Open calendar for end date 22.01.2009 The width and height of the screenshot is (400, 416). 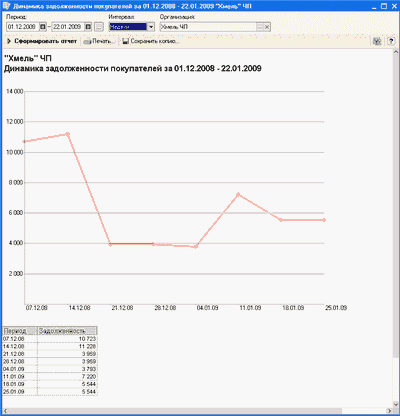pyautogui.click(x=88, y=27)
